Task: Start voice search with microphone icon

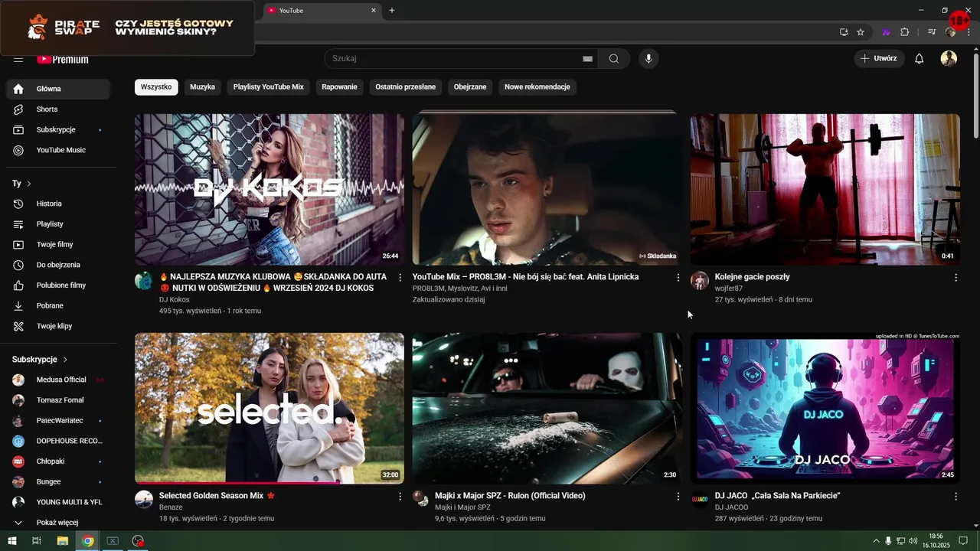Action: (x=648, y=59)
